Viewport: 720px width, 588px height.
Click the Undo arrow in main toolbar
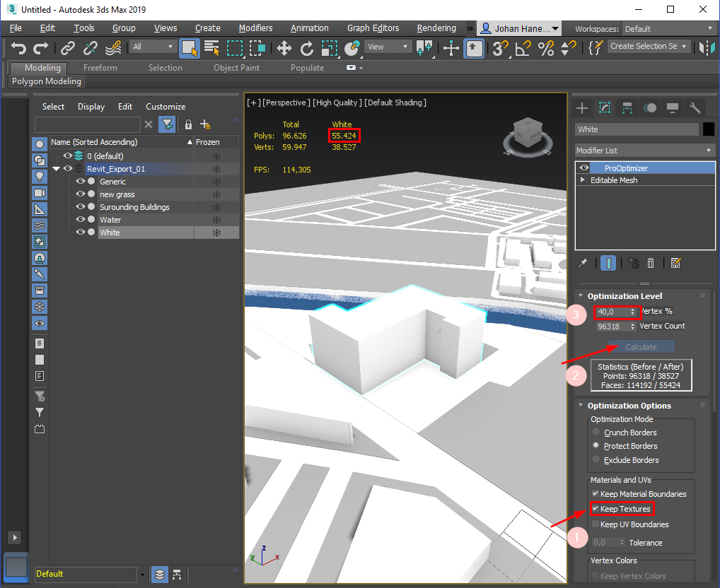[19, 47]
